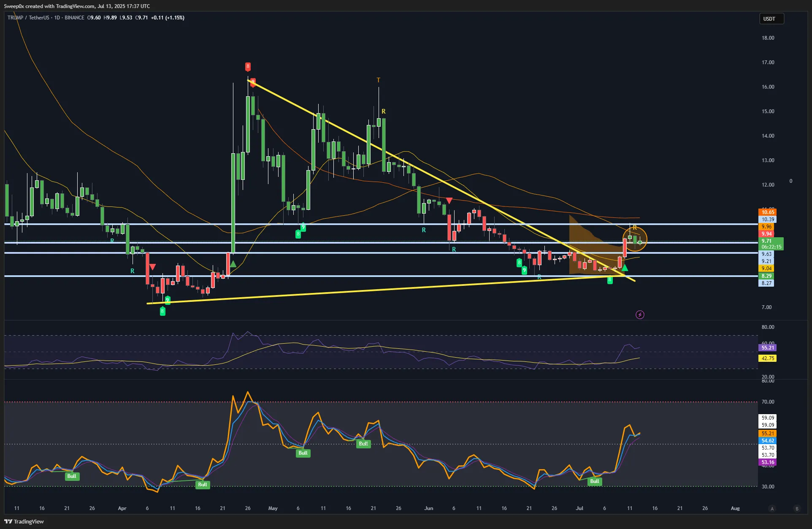Click the red 9.94 price label
812x529 pixels.
pos(766,234)
